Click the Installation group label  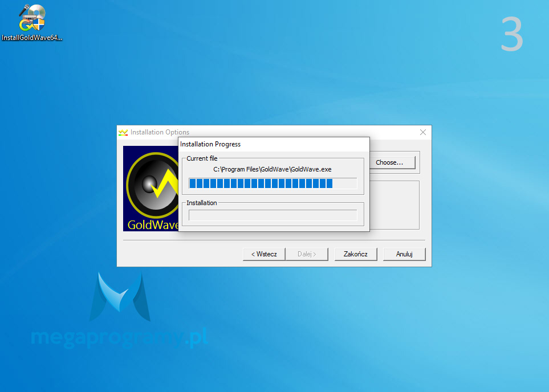[202, 203]
